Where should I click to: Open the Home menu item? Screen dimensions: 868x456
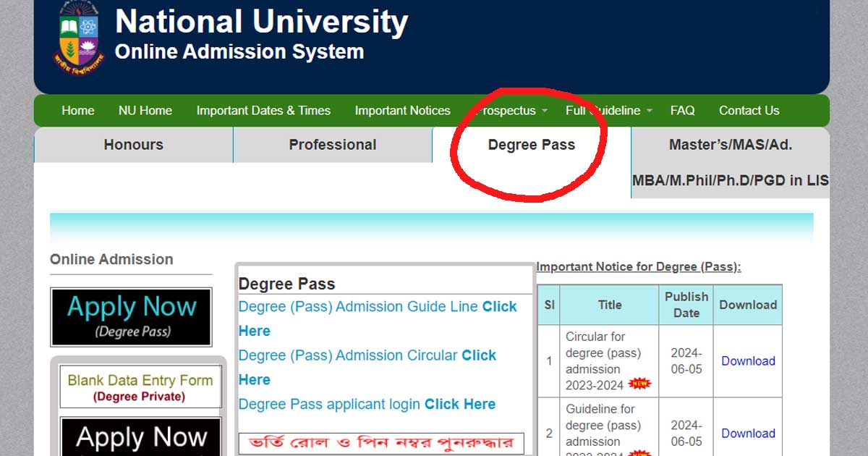coord(78,111)
